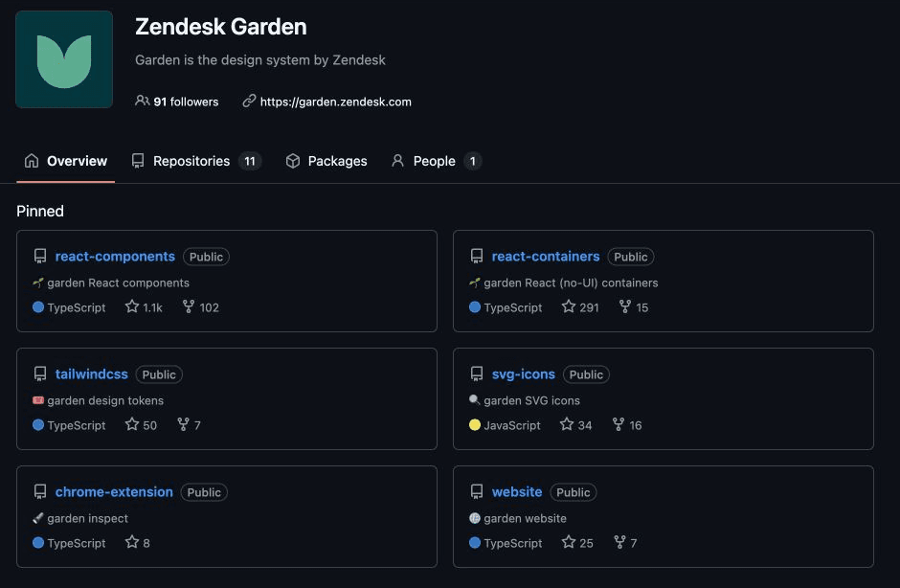Click the fork icon of svg-icons
900x588 pixels.
click(x=619, y=424)
